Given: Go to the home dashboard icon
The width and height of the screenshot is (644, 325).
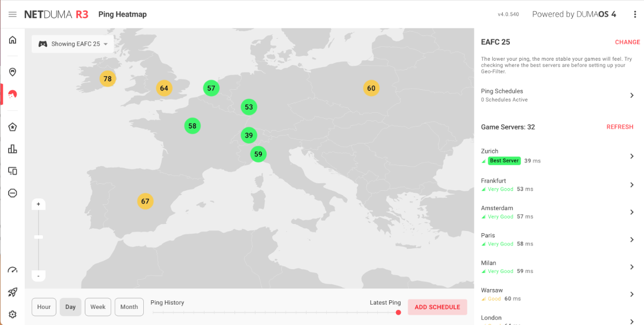Looking at the screenshot, I should (x=12, y=40).
